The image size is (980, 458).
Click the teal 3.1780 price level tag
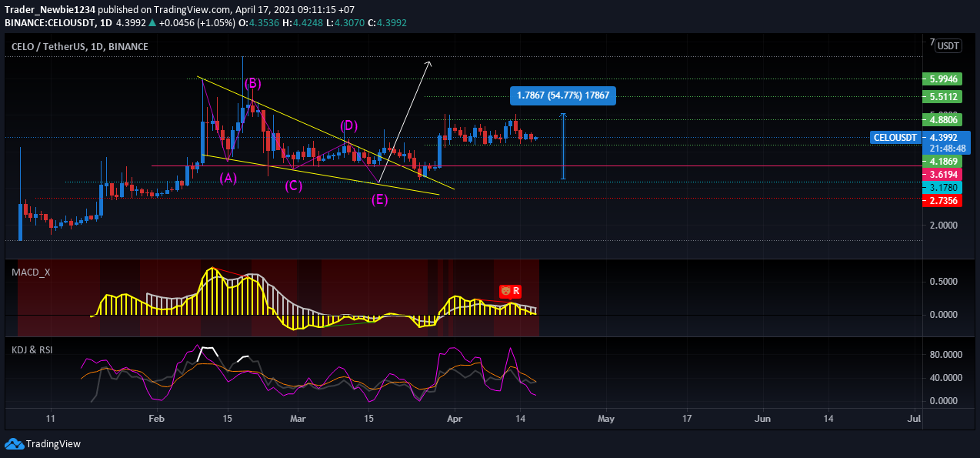click(943, 187)
